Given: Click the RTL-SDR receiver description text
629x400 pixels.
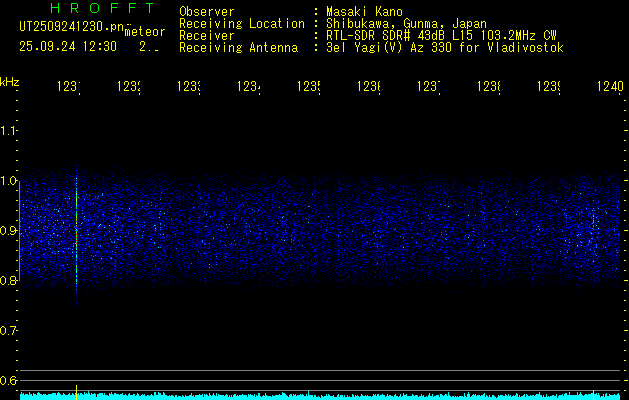Looking at the screenshot, I should point(441,36).
